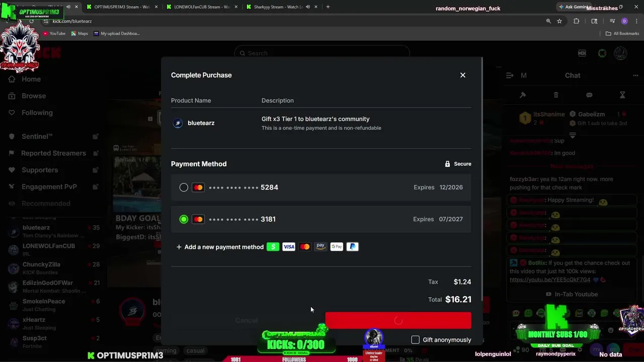Viewport: 644px width, 362px height.
Task: Click the bluetearz avatar in the product row
Action: 178,123
